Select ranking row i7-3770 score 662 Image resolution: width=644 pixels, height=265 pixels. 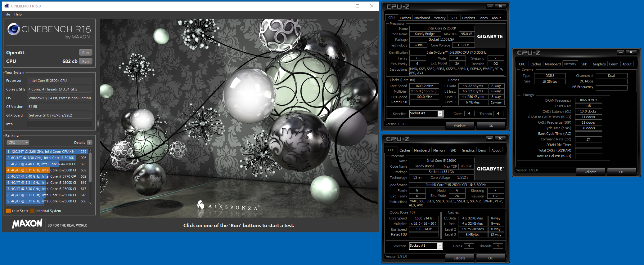[47, 176]
